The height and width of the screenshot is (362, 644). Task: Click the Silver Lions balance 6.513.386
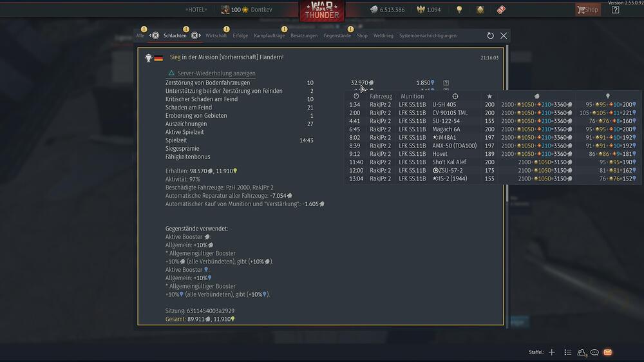coord(387,10)
